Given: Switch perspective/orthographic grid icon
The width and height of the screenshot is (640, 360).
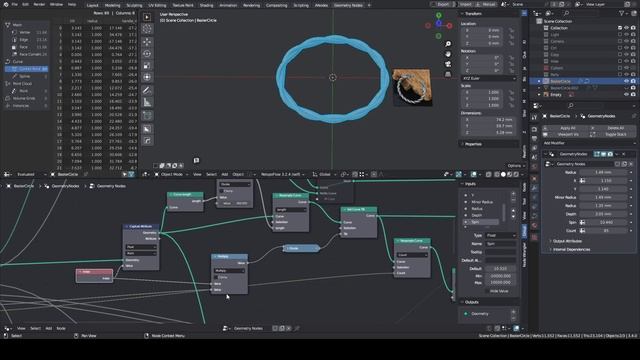Looking at the screenshot, I should coord(448,74).
